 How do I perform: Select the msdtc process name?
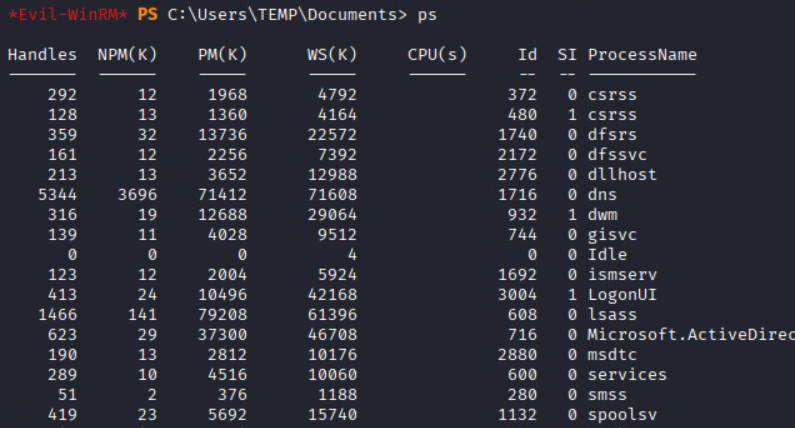click(612, 355)
